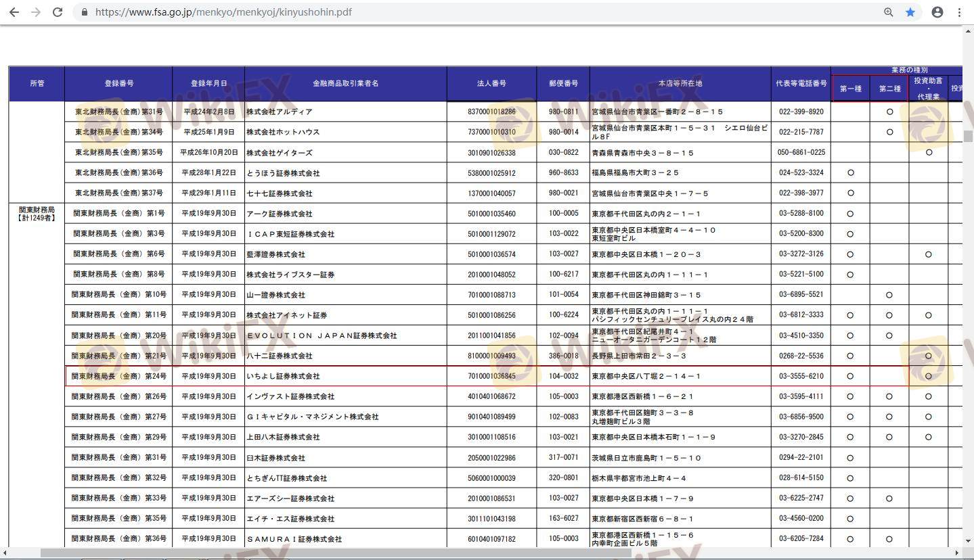This screenshot has height=560, width=974.
Task: Click the scroll-left arrow on horizontal scrollbar
Action: tap(5, 553)
